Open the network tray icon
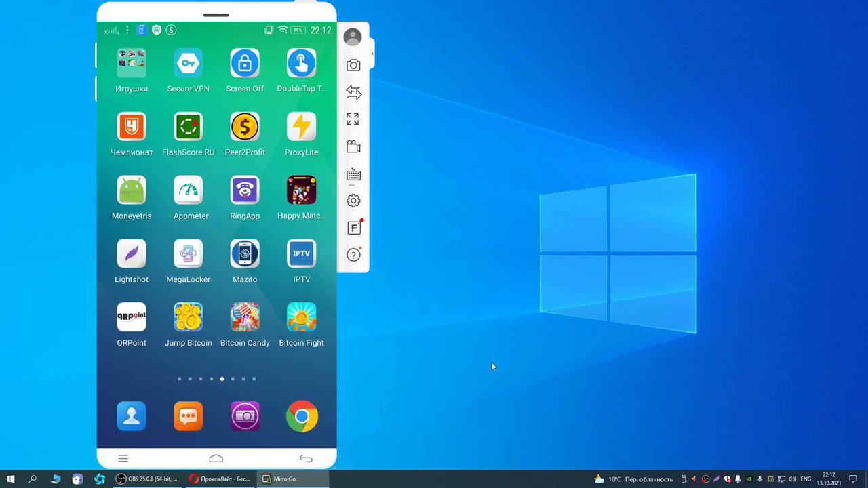This screenshot has width=868, height=488. coord(781,479)
